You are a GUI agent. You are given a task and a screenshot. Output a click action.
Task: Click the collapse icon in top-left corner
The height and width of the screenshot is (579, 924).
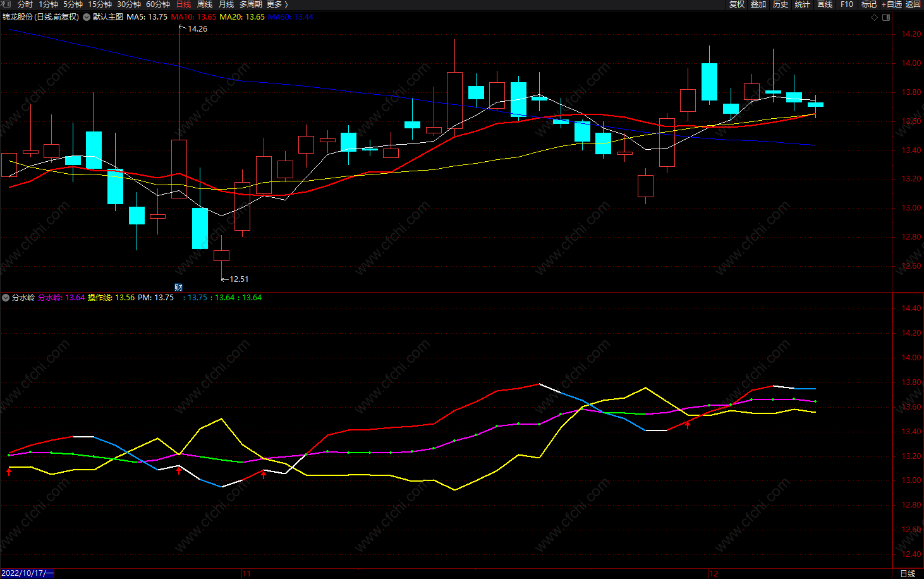click(x=6, y=4)
